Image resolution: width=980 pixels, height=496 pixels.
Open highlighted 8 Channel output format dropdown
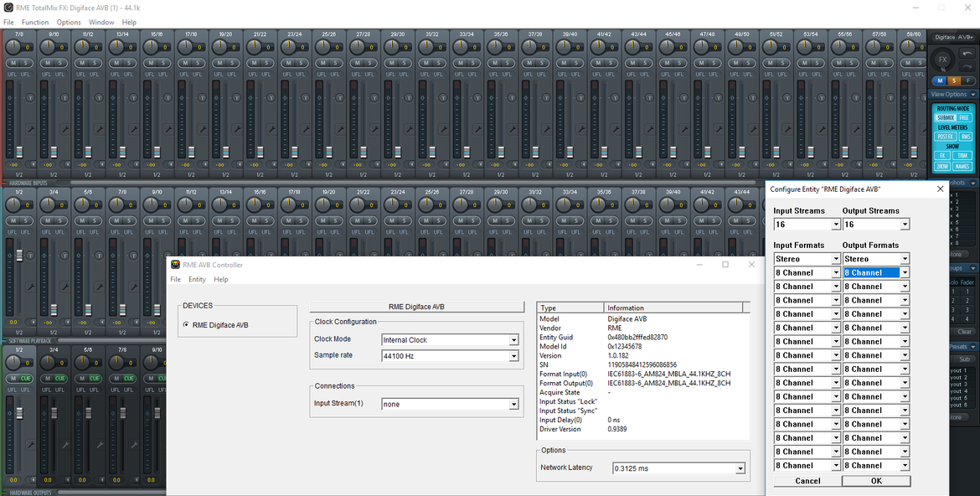point(875,272)
